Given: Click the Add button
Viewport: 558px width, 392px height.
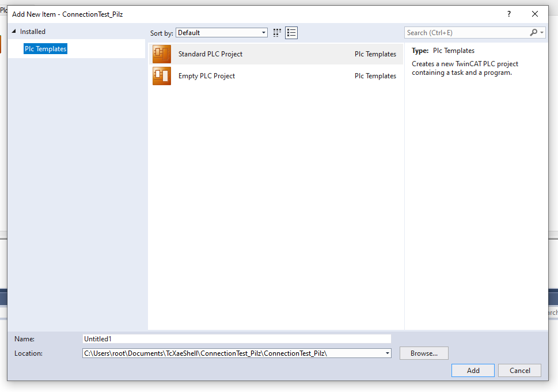Looking at the screenshot, I should tap(473, 370).
